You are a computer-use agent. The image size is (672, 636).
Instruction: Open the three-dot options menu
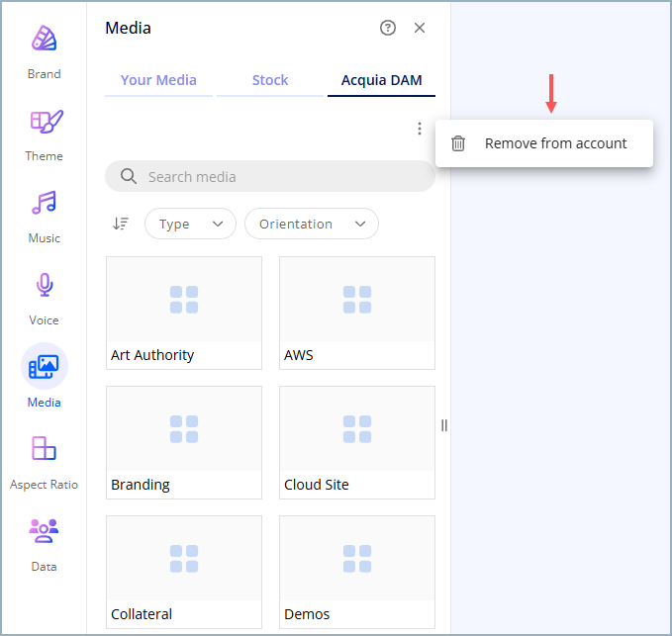(420, 129)
